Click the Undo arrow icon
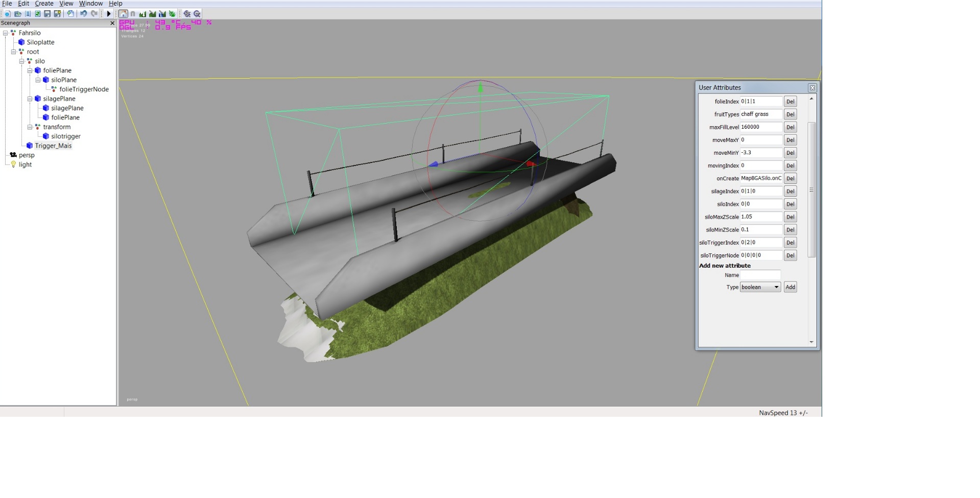The height and width of the screenshot is (498, 980). 83,14
